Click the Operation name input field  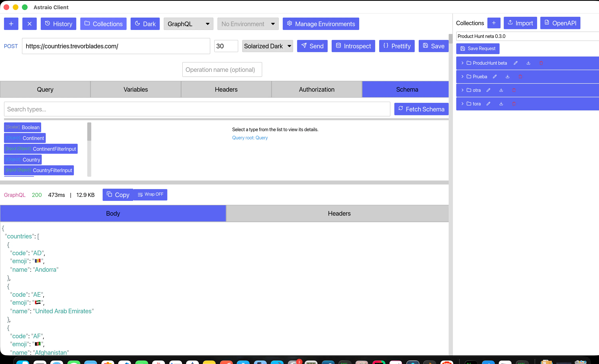pyautogui.click(x=222, y=69)
